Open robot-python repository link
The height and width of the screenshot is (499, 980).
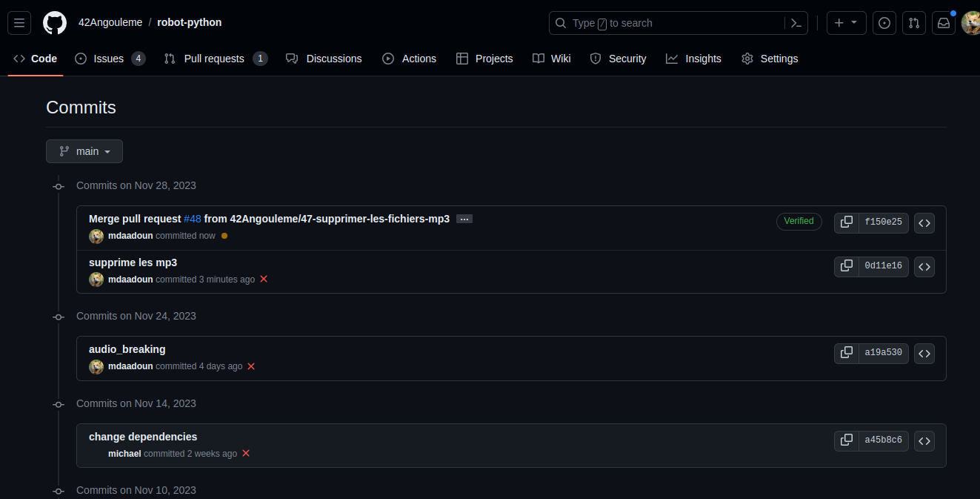[190, 22]
